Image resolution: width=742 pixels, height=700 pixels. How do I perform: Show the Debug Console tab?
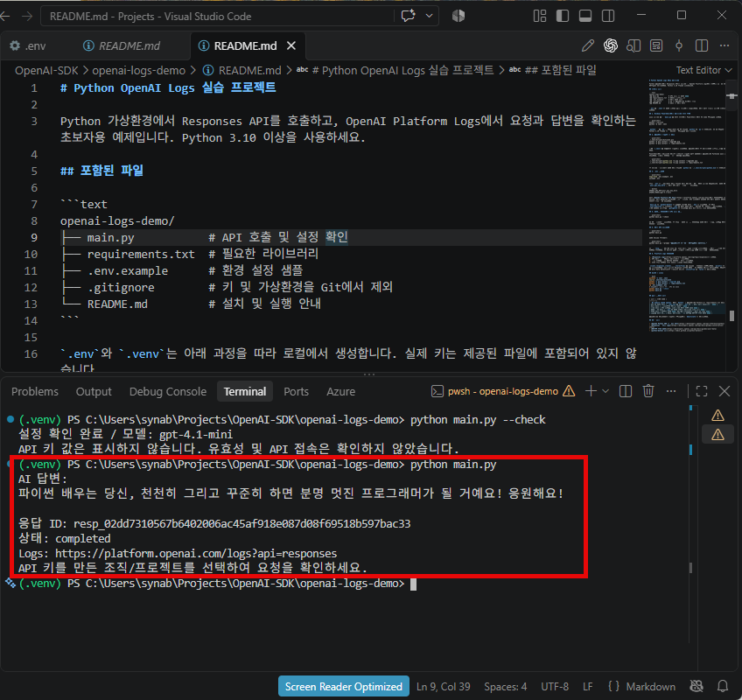point(168,391)
